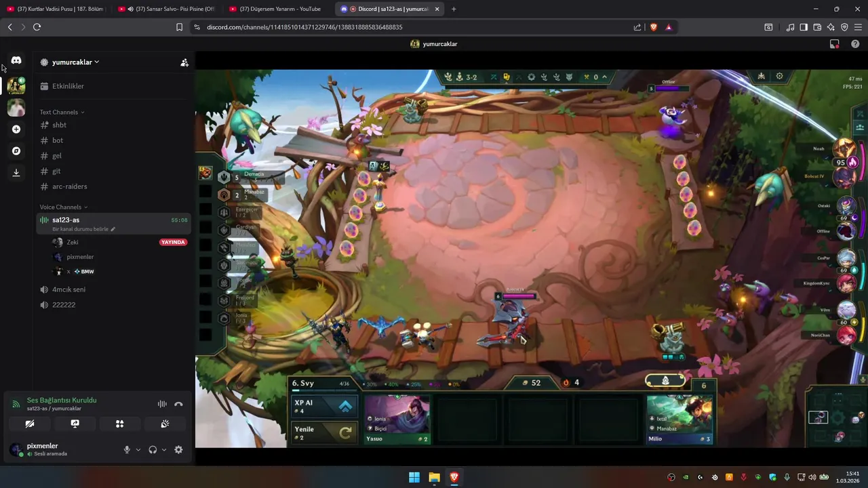This screenshot has width=868, height=488.
Task: Click the Brave Shields lion icon
Action: click(654, 27)
